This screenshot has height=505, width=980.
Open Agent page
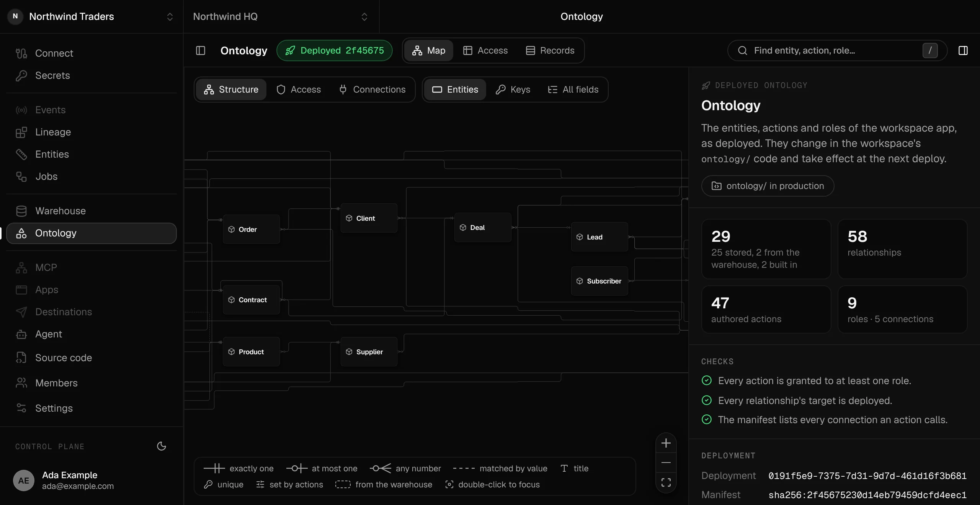click(91, 334)
